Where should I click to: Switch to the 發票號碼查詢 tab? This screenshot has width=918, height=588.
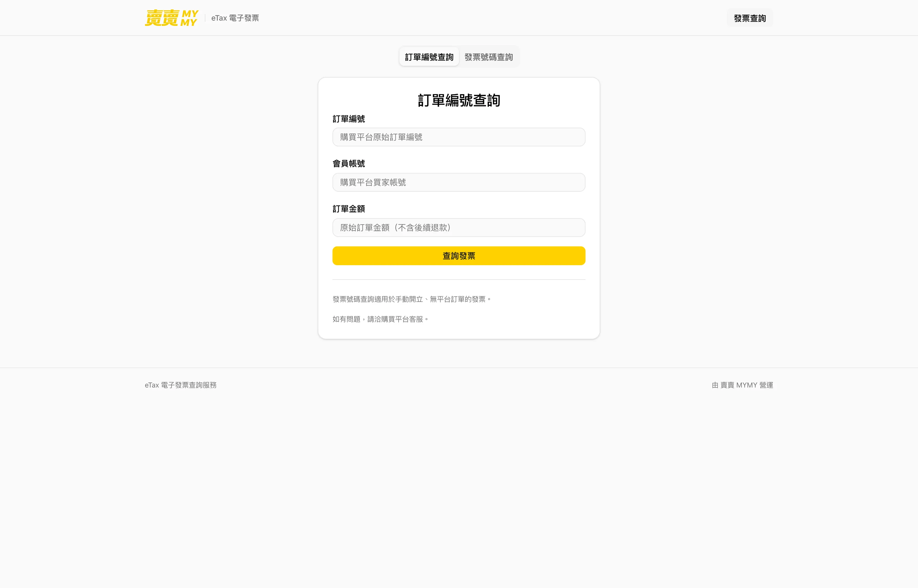(x=489, y=57)
